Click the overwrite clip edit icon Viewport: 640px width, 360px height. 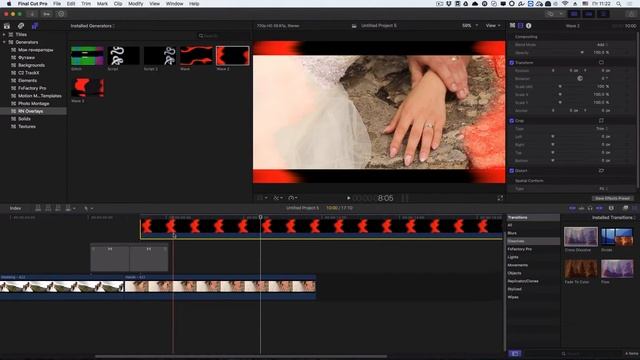click(x=68, y=208)
